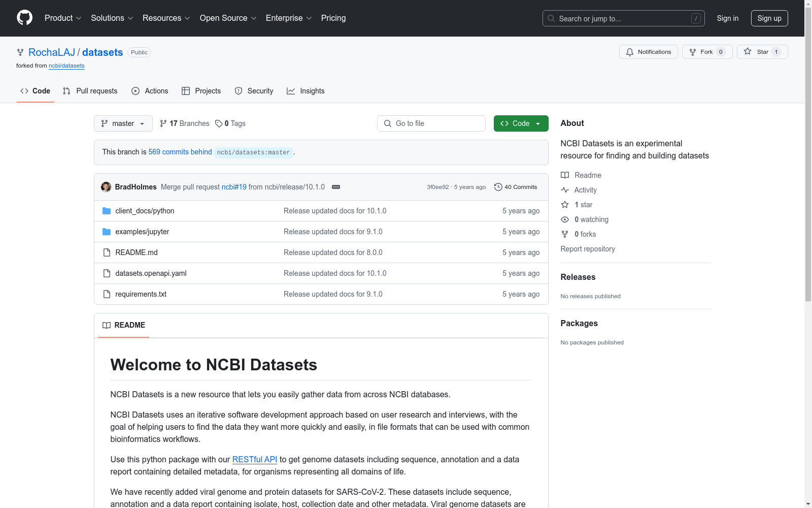Screen dimensions: 812x508
Task: Click the star icon in Star button
Action: click(748, 51)
